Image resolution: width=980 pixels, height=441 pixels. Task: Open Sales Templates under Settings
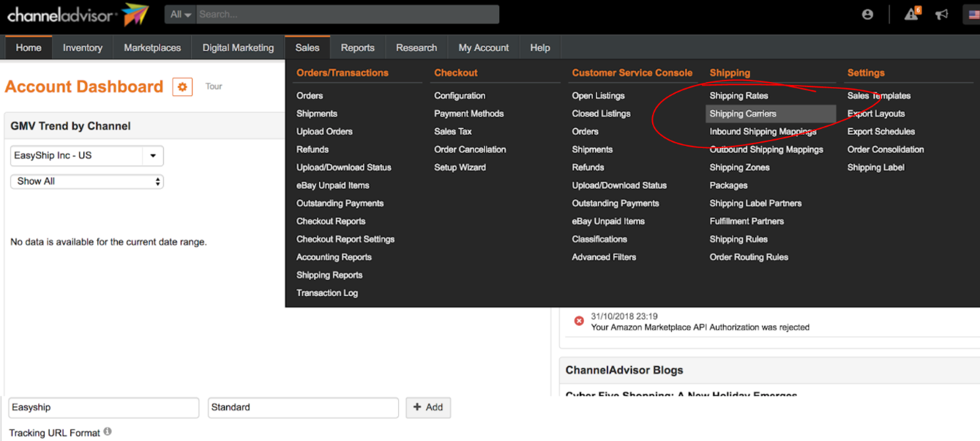click(879, 96)
